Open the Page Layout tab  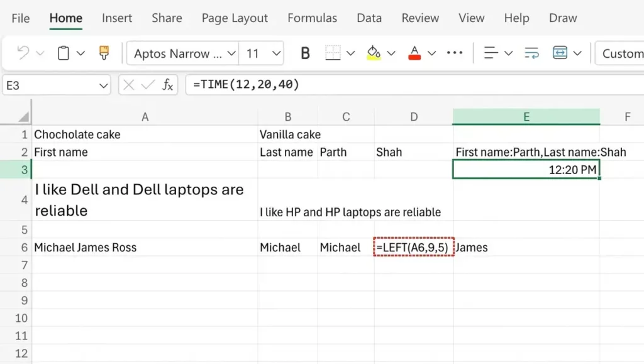point(235,18)
